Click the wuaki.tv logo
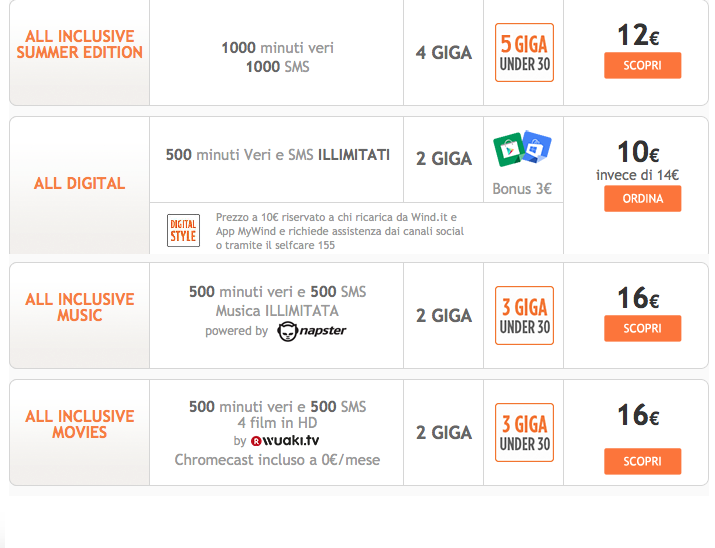715x548 pixels. 285,440
